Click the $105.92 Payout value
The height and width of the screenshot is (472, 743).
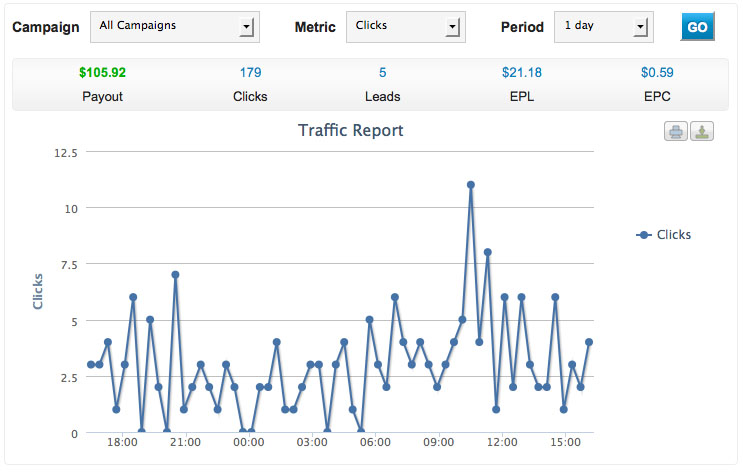tap(102, 73)
